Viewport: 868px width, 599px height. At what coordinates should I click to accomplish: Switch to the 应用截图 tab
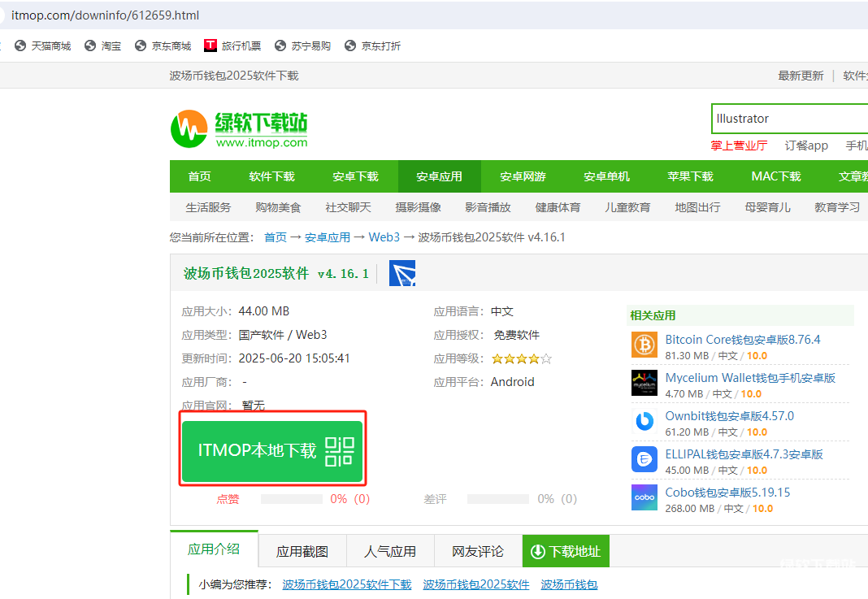302,551
